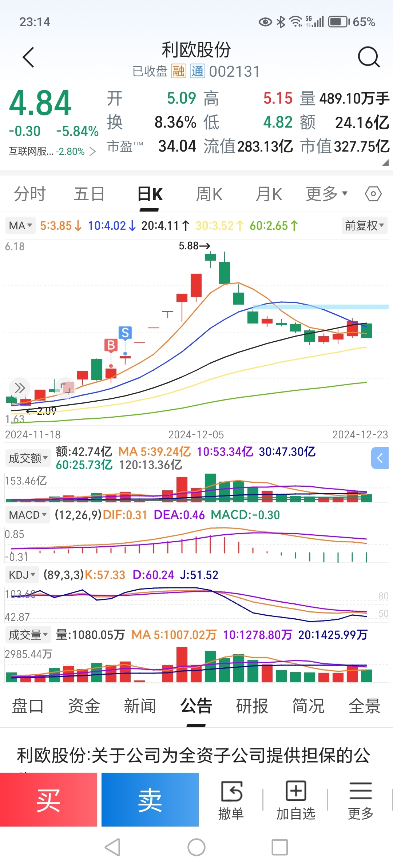Tap the 5.88 high price label
393x868 pixels.
click(x=194, y=246)
